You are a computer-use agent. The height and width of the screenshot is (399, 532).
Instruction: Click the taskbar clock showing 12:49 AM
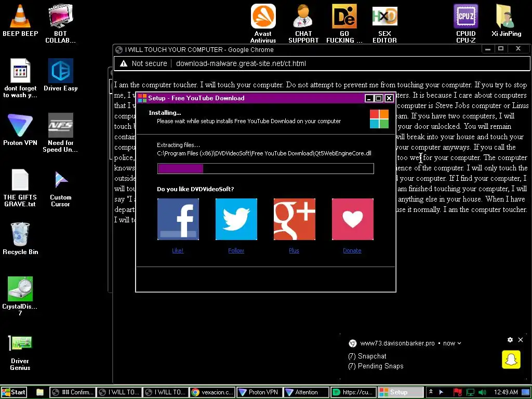[x=506, y=392]
